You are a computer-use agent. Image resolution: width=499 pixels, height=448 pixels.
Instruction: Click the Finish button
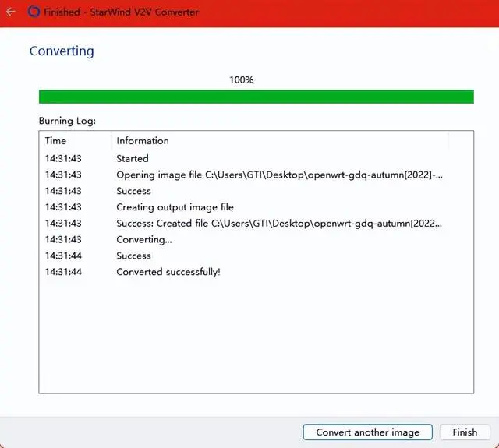465,432
